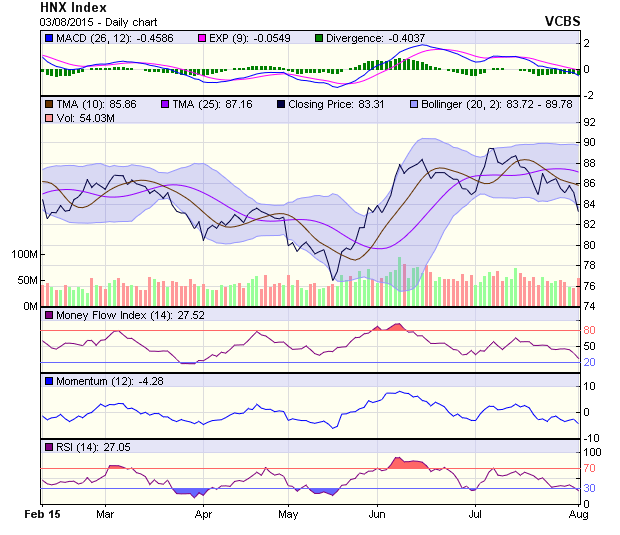Screen dimensions: 620x535
Task: Select the Apr marker on the time axis
Action: (x=204, y=515)
